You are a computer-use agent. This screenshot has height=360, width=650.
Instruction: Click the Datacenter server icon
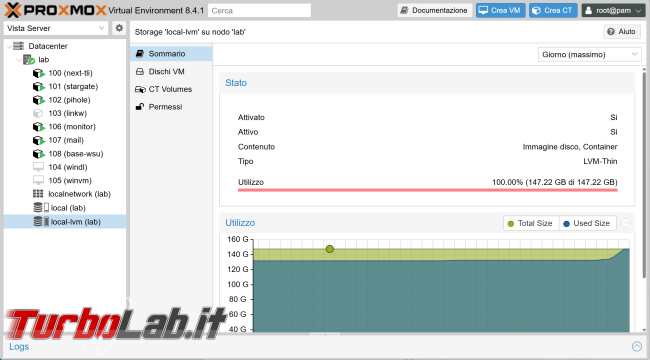(19, 46)
